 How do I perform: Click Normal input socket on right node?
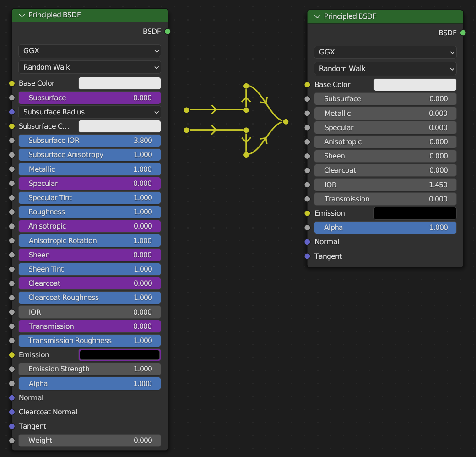coord(307,242)
